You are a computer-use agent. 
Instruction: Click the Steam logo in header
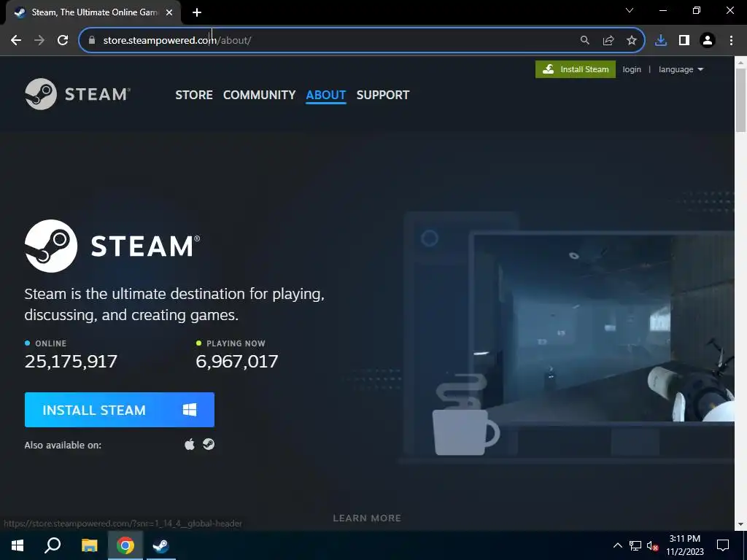[x=77, y=94]
